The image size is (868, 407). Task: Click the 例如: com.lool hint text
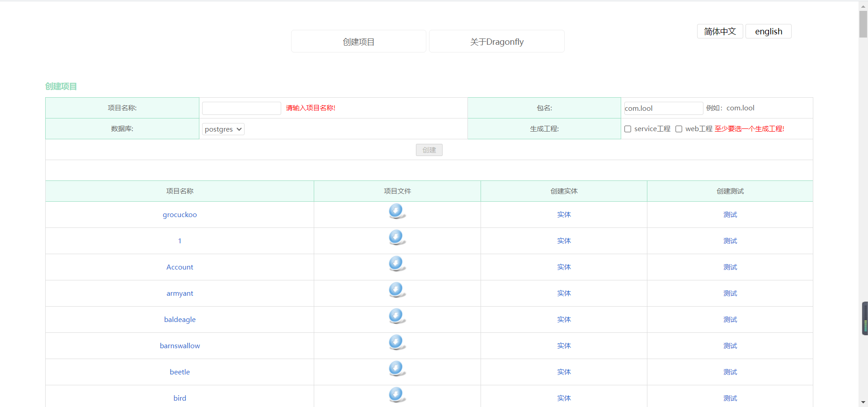730,108
